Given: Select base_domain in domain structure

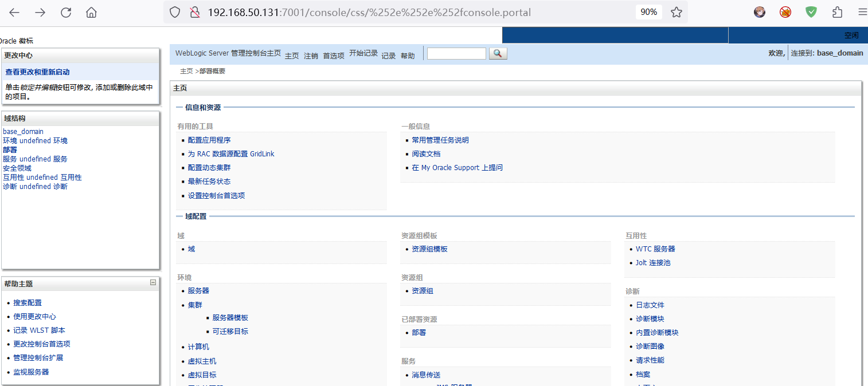Looking at the screenshot, I should click(x=23, y=132).
